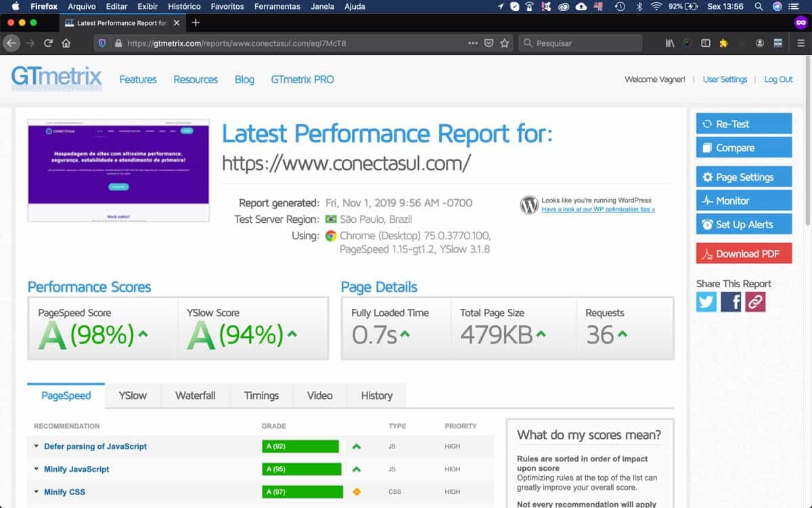
Task: Open the GTmetrix PRO link
Action: [302, 79]
